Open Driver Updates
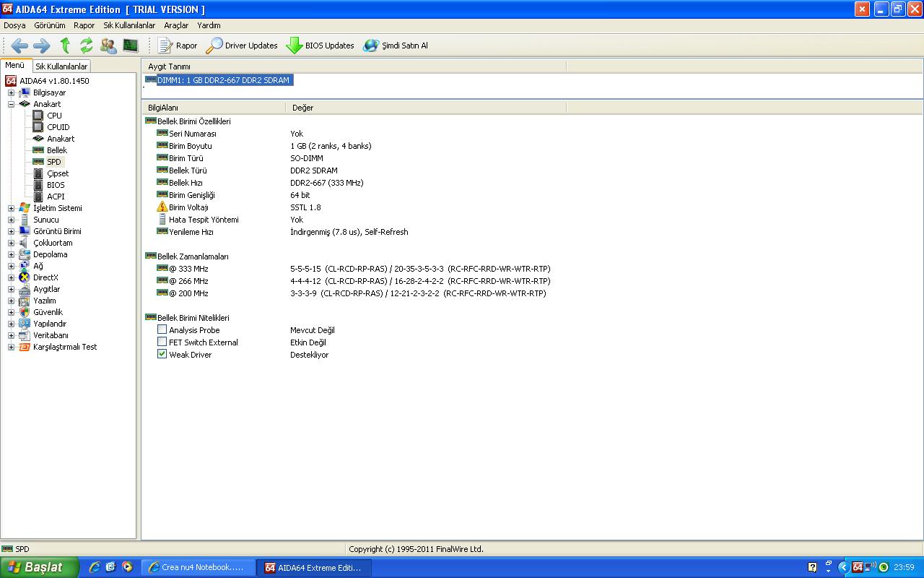Viewport: 924px width, 578px height. click(x=242, y=46)
